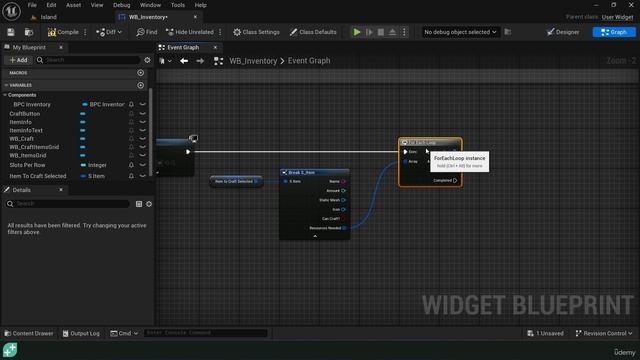Toggle visibility eye for Item To Craft Selected

[x=142, y=176]
